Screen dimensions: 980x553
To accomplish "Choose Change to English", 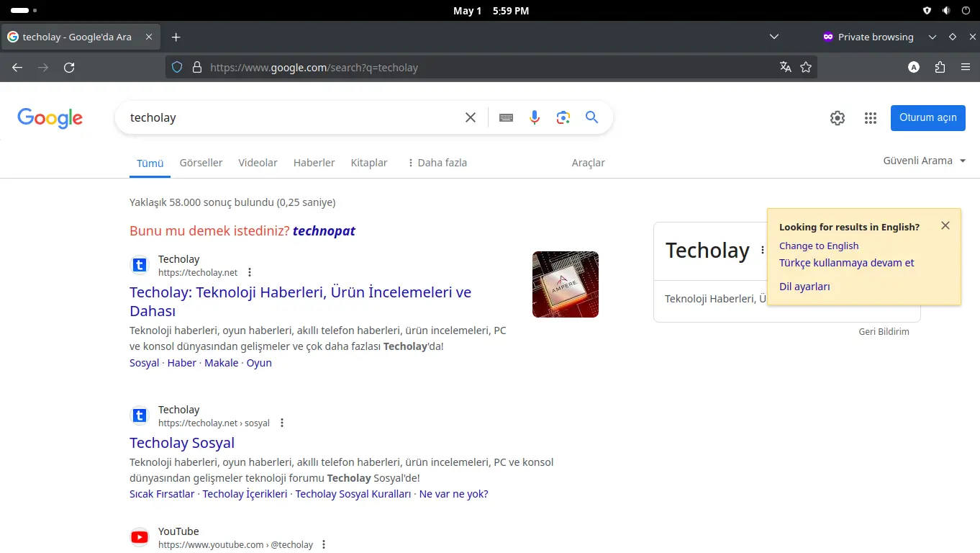I will click(819, 246).
